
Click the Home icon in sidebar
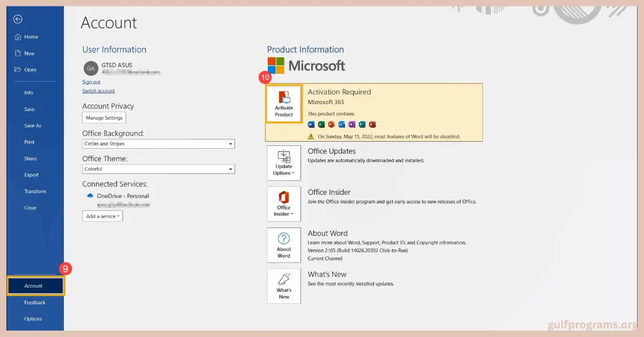pyautogui.click(x=18, y=37)
